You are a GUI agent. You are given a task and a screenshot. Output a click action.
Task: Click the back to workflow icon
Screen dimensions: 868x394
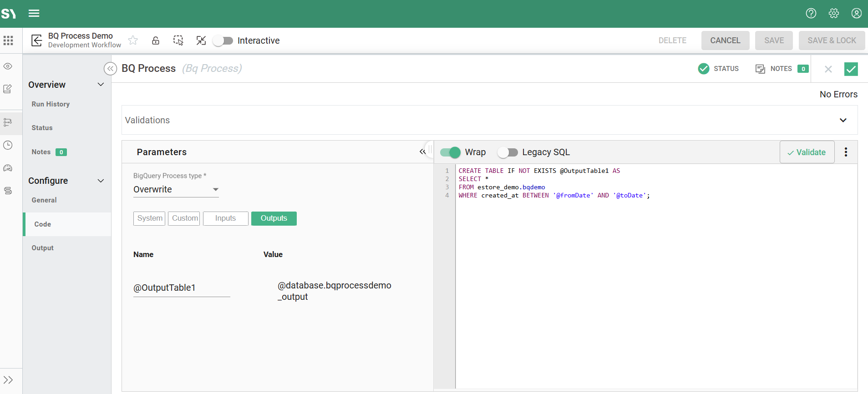tap(36, 40)
